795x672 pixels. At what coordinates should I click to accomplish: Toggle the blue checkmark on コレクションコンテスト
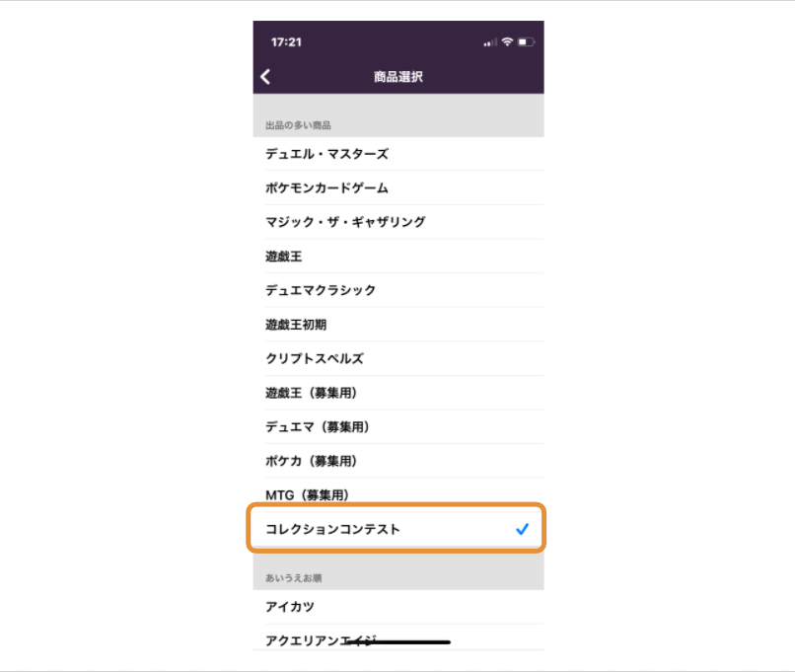(522, 529)
